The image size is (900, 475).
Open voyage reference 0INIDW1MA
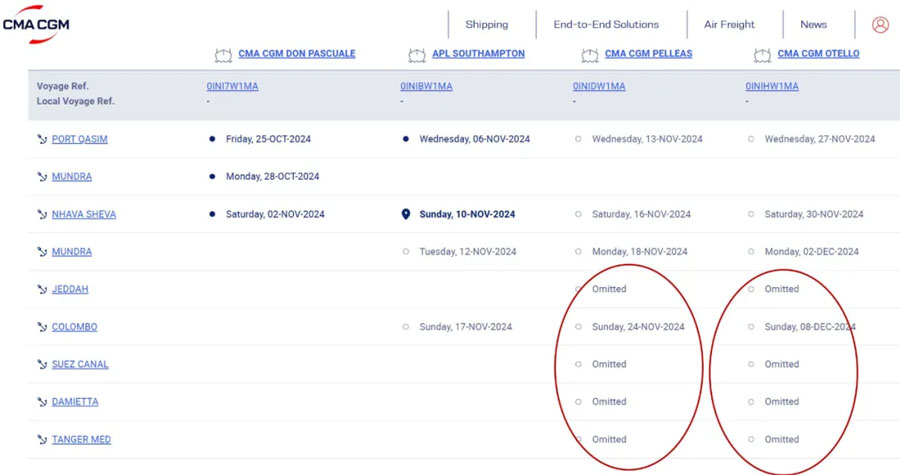point(599,86)
